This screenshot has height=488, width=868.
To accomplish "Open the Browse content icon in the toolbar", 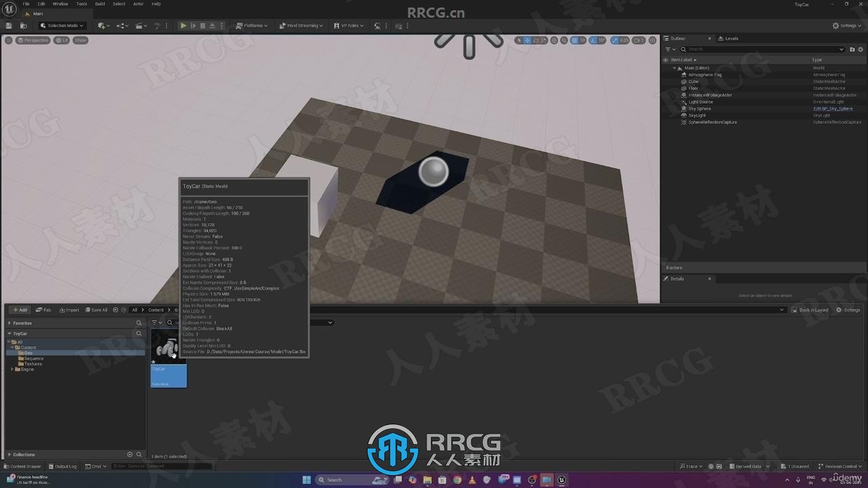I will tap(24, 26).
